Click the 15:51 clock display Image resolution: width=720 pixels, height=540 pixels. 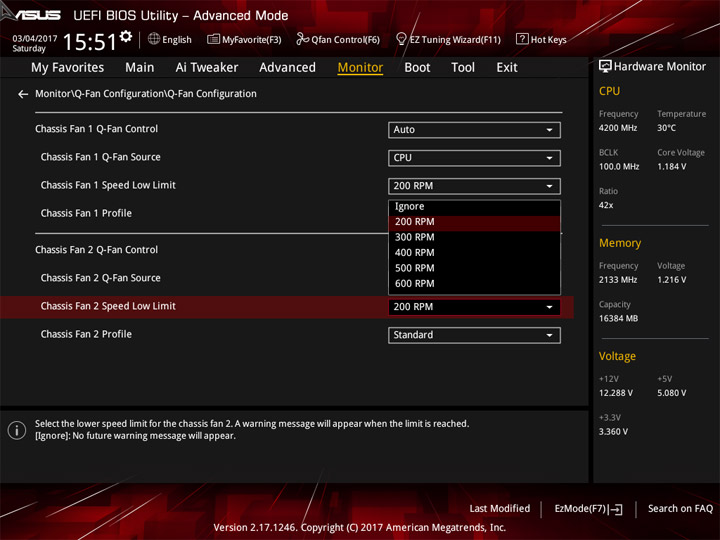click(90, 42)
